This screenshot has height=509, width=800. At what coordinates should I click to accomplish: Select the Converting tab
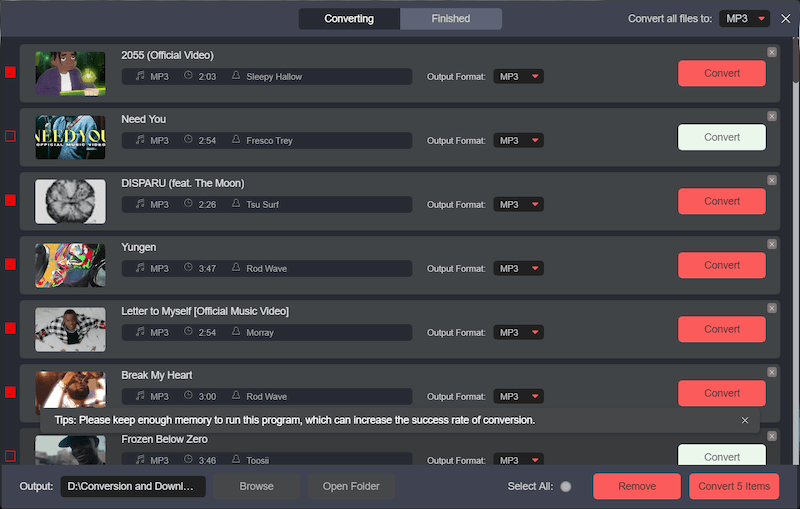pos(349,19)
